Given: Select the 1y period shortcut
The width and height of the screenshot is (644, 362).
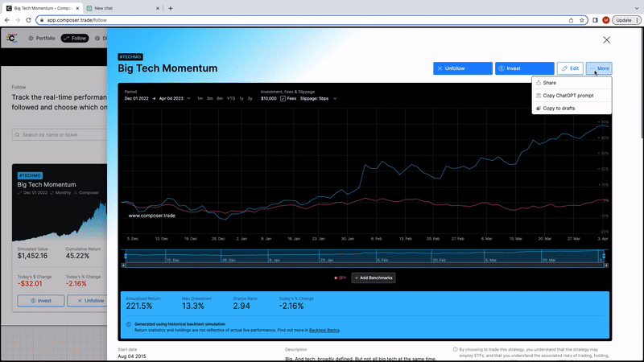Looking at the screenshot, I should tap(242, 98).
